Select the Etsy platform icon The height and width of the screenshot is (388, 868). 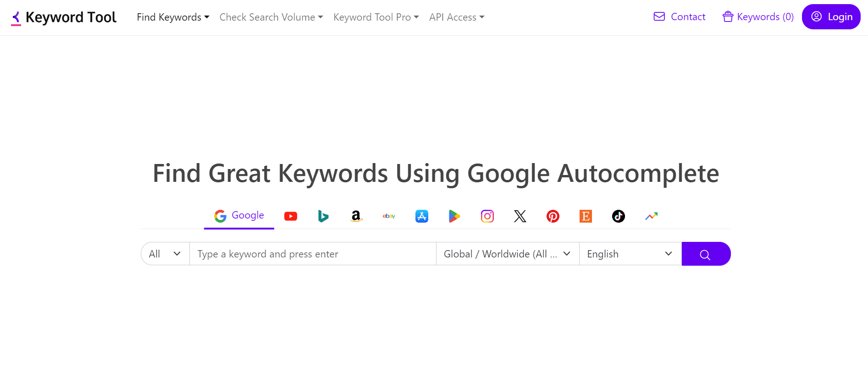point(586,216)
